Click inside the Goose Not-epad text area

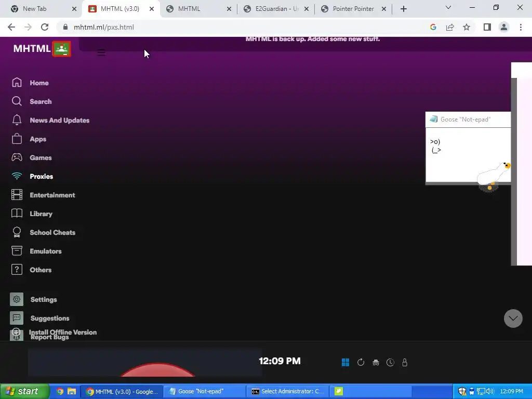pos(468,155)
